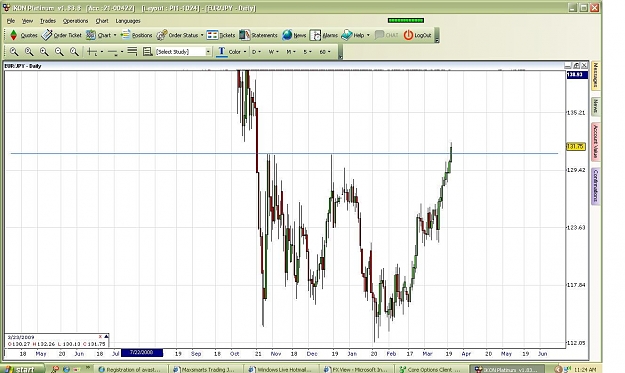
Task: Open the 5 minute timeframe dropdown
Action: (x=307, y=52)
